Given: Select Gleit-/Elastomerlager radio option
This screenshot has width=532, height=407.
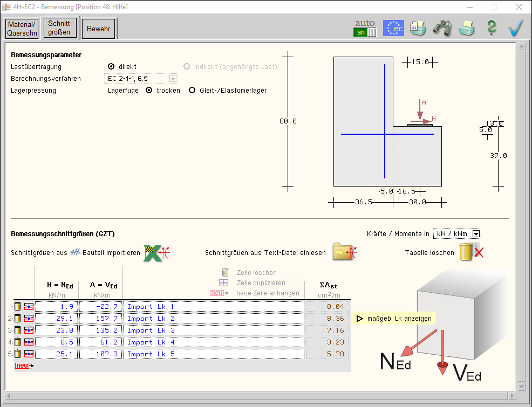Looking at the screenshot, I should click(x=192, y=91).
